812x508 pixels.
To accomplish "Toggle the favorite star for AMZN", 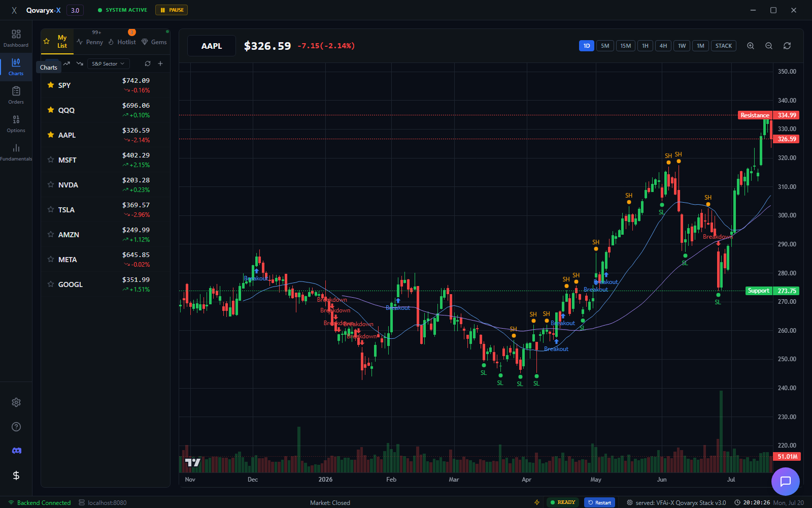I will [x=51, y=234].
